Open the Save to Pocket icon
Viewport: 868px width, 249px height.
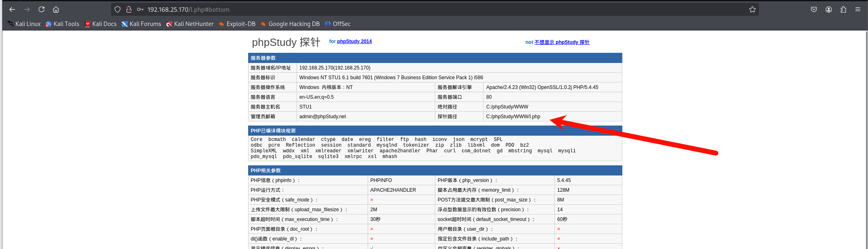[814, 9]
